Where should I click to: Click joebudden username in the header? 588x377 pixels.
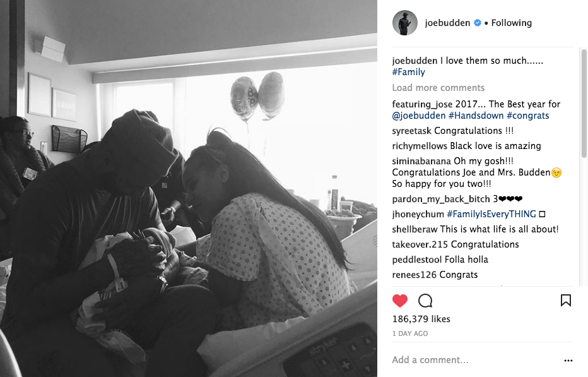447,23
